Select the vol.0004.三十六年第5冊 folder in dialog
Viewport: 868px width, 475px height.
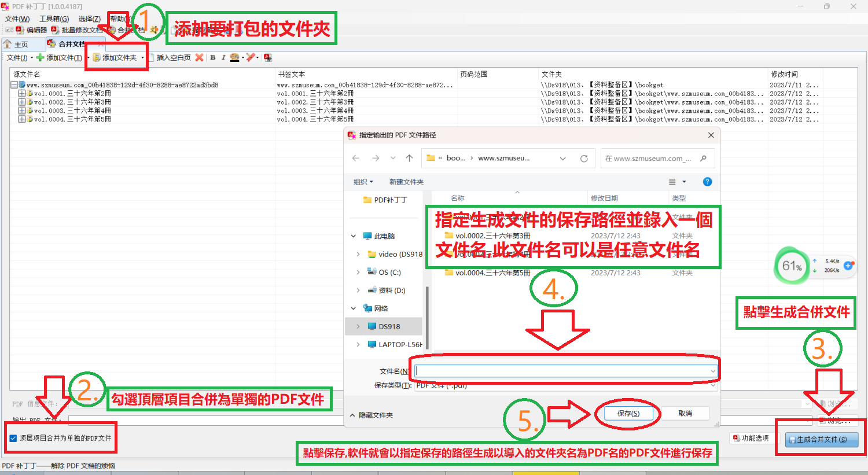[x=487, y=273]
